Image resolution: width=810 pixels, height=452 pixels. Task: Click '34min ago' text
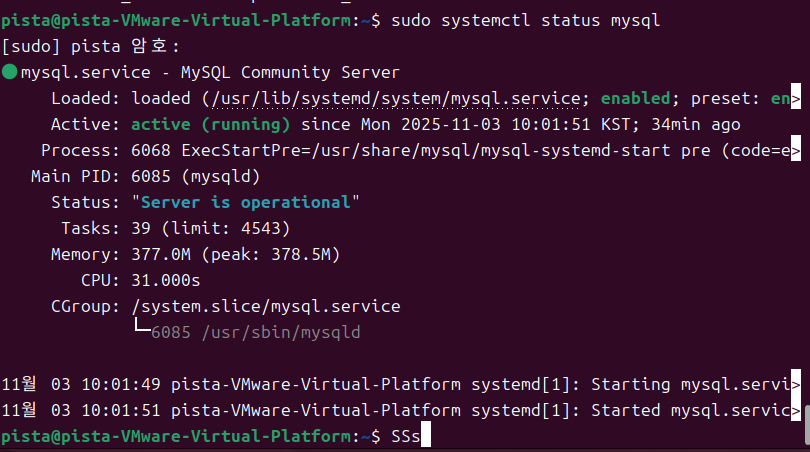click(695, 124)
